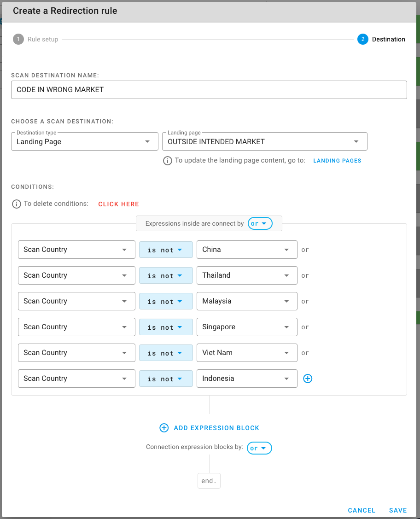Click the plus icon after the Indonesia condition
This screenshot has width=420, height=519.
(308, 379)
